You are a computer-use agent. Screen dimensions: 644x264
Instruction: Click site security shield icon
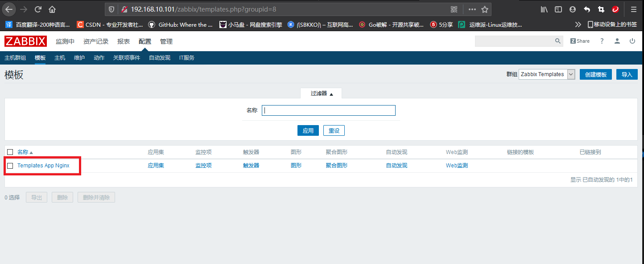coord(111,9)
